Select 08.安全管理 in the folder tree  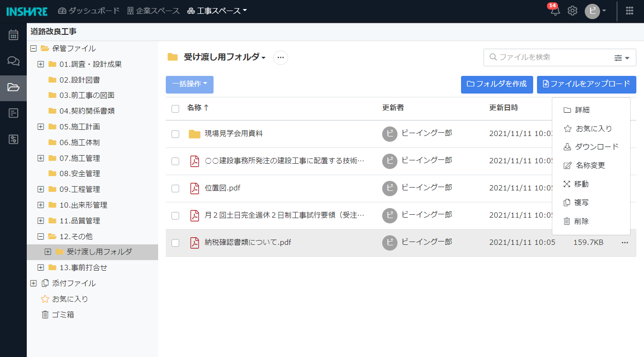click(80, 174)
